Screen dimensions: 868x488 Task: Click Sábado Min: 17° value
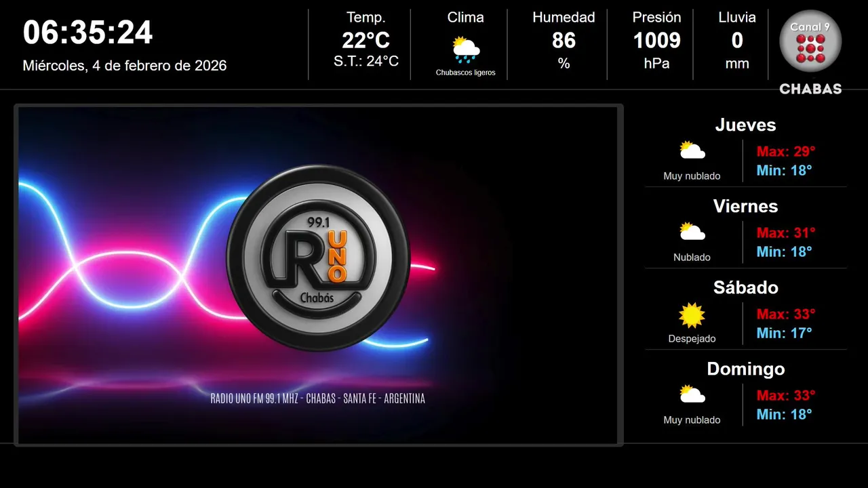(784, 333)
